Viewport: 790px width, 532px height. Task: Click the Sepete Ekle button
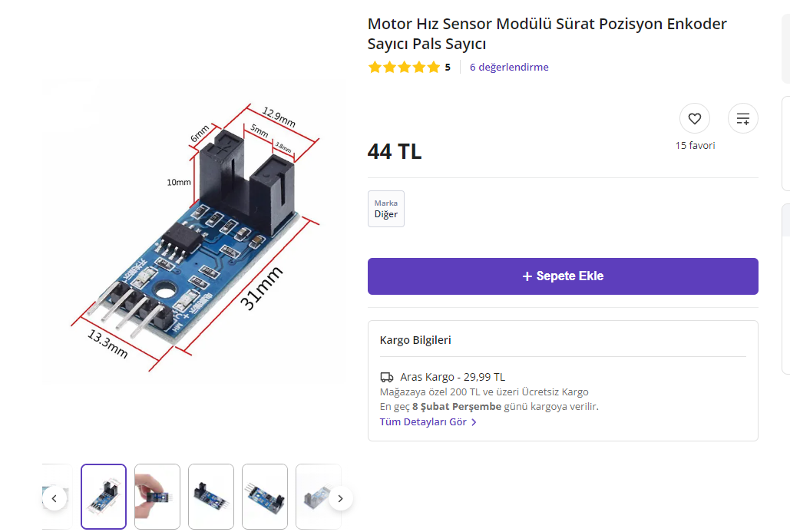click(563, 276)
